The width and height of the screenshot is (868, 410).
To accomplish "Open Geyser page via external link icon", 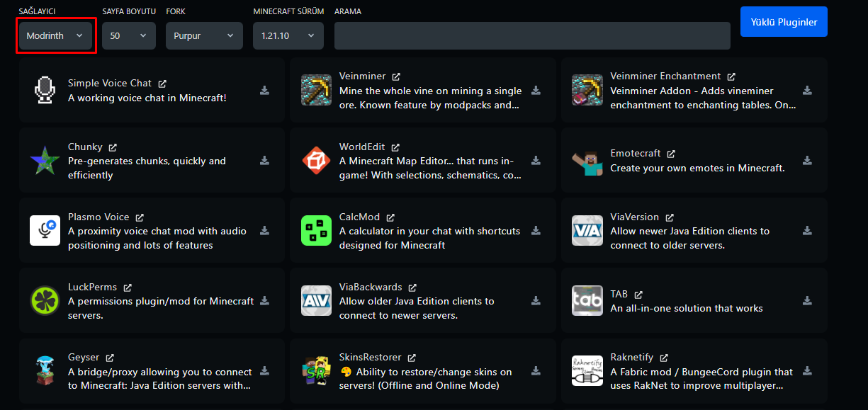I will (x=110, y=358).
